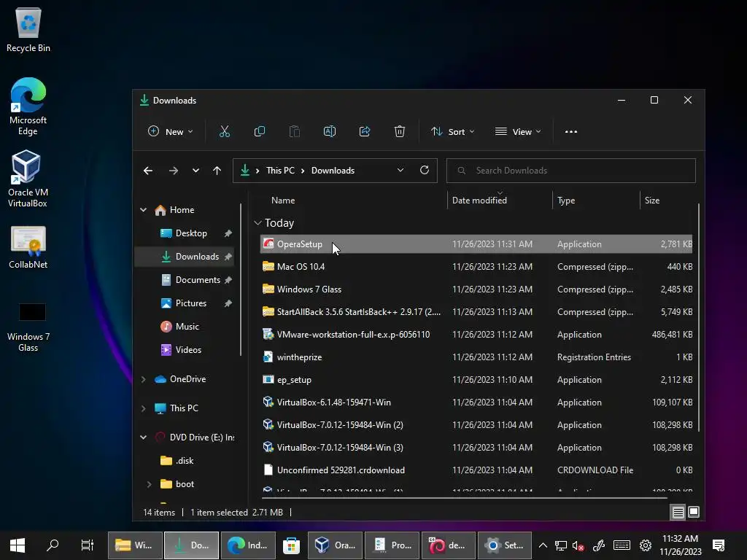This screenshot has width=747, height=560.
Task: Switch to Ind... Edge taskbar window
Action: pos(248,545)
